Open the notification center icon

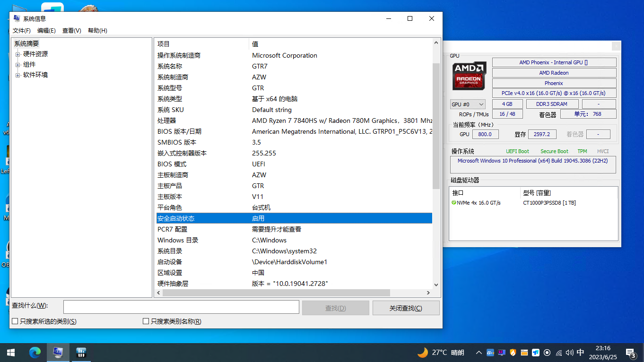[x=630, y=353]
